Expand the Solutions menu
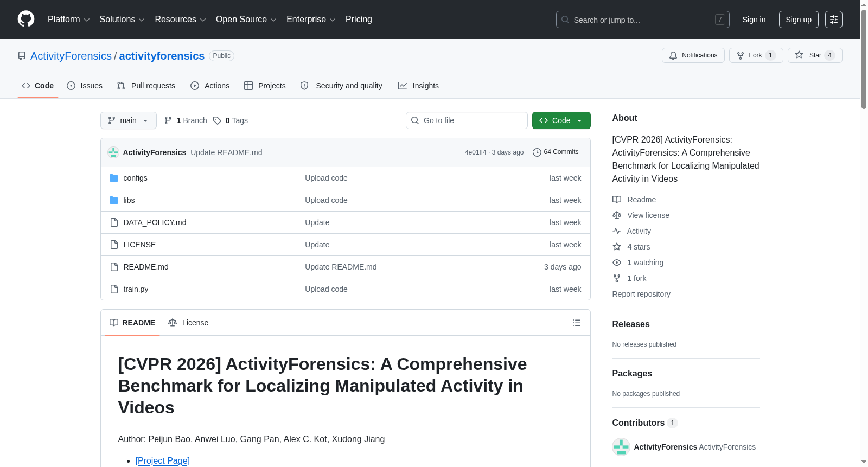Viewport: 868px width, 467px height. pyautogui.click(x=122, y=20)
